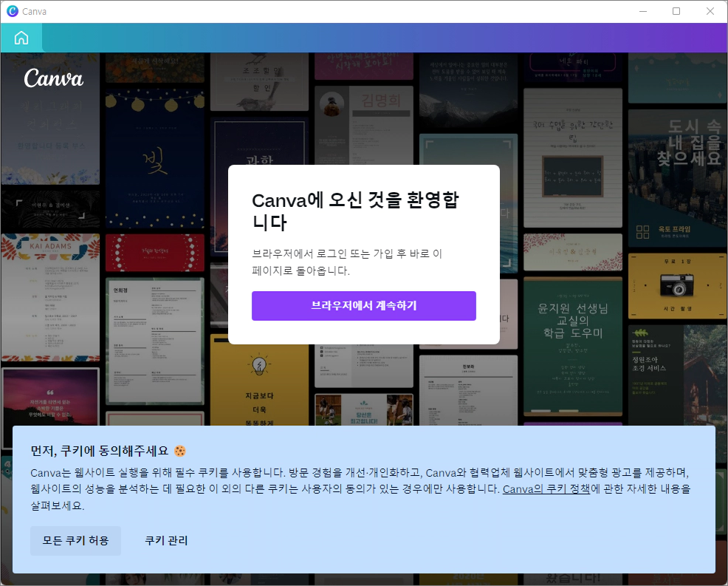Select the yellow camera poster thumbnail
Viewport: 728px width, 586px height.
coord(677,286)
